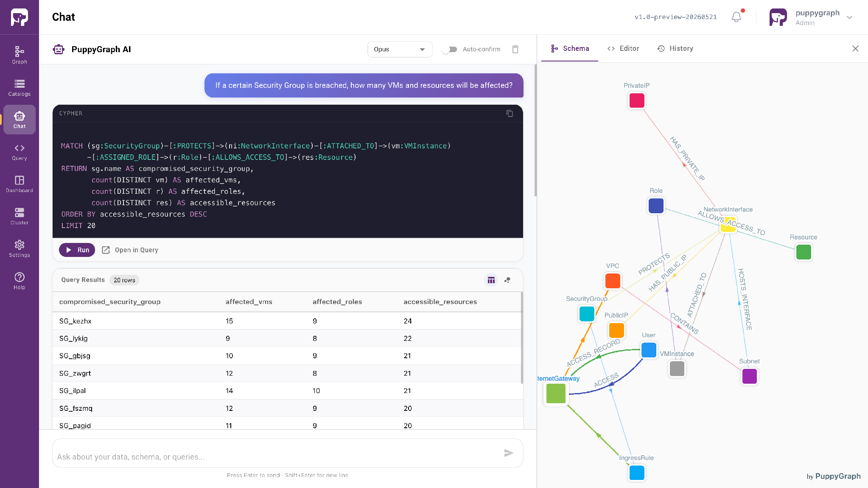Screen dimensions: 868x488
Task: Open the notifications bell
Action: [736, 17]
